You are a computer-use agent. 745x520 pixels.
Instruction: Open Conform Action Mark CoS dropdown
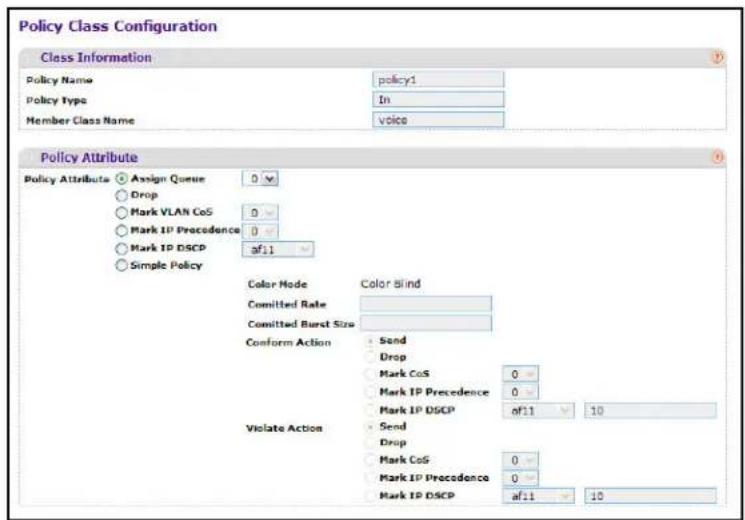click(520, 374)
